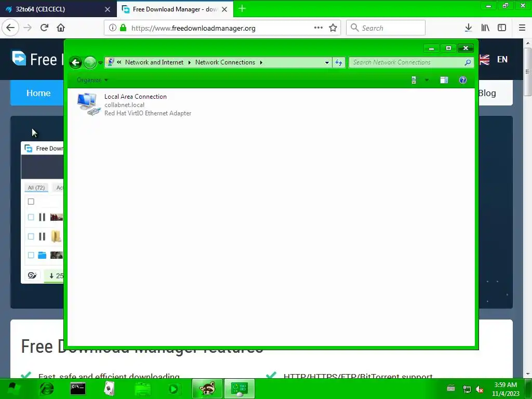Open Firefox downloads panel
Viewport: 532px width, 399px height.
[468, 28]
